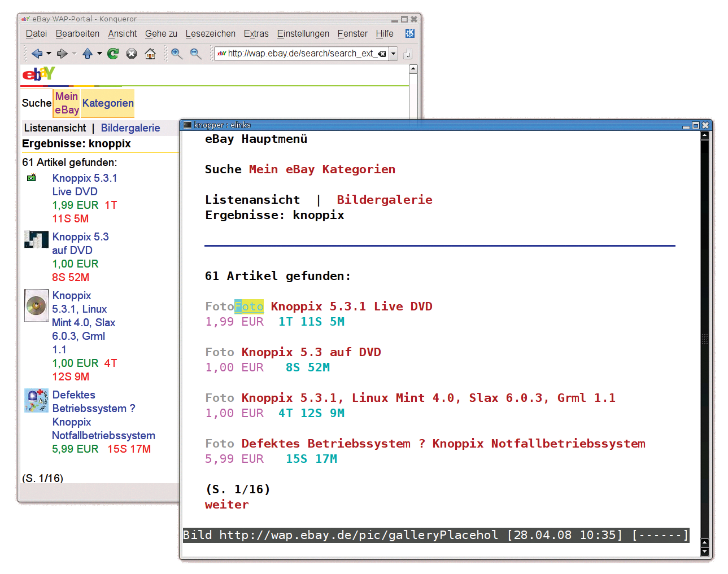Viewport: 728px width, 574px height.
Task: Open the Kategorien tab in Konqueror
Action: [108, 103]
